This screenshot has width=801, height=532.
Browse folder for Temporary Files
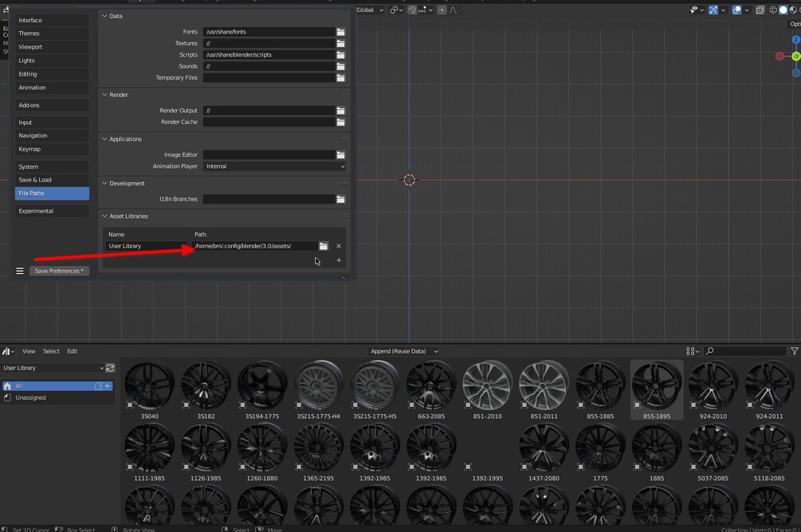341,77
